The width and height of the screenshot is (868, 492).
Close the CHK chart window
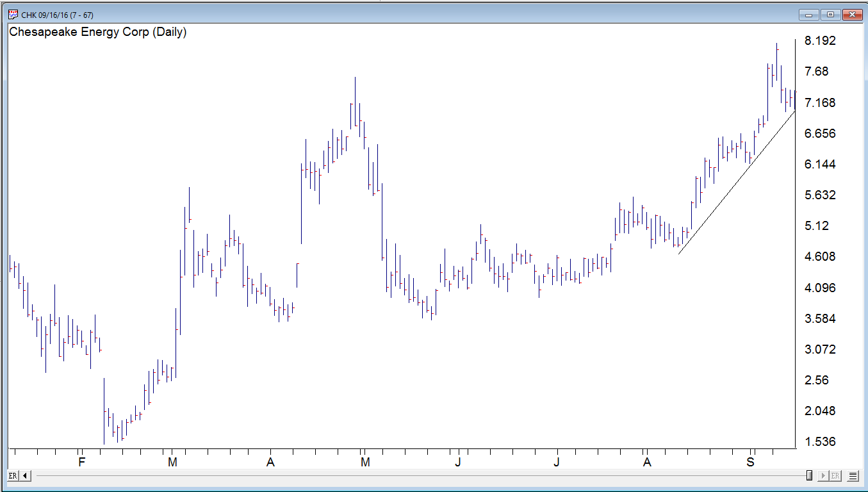pos(852,15)
